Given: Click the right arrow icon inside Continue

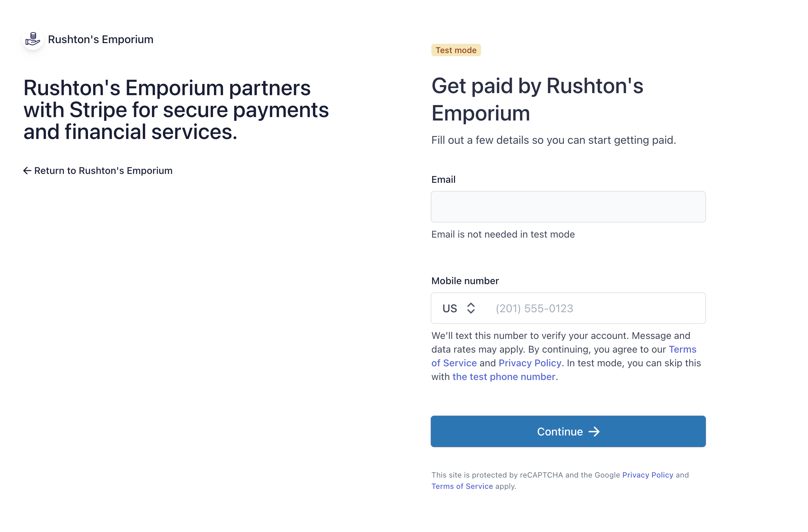Looking at the screenshot, I should (x=594, y=432).
